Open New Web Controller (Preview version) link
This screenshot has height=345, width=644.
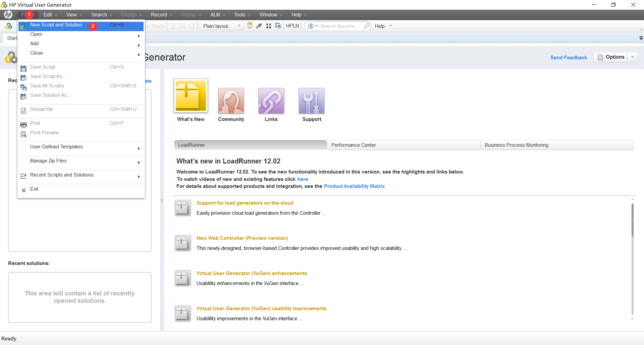(x=242, y=238)
